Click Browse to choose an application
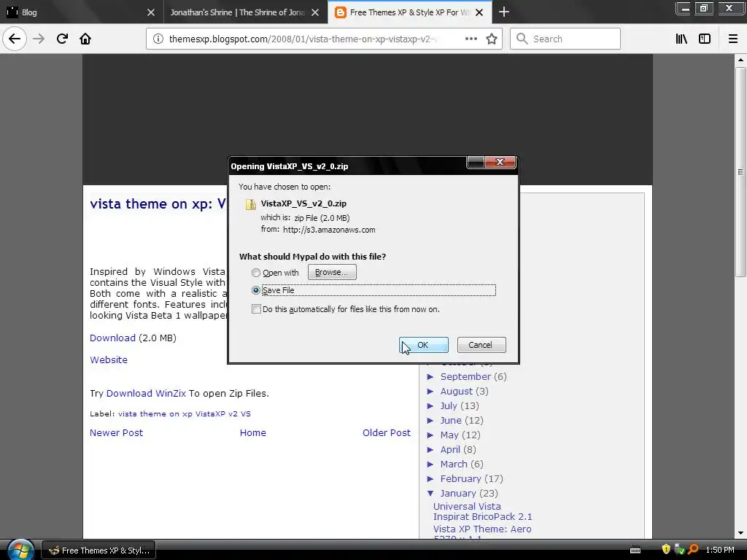747x560 pixels. click(332, 273)
